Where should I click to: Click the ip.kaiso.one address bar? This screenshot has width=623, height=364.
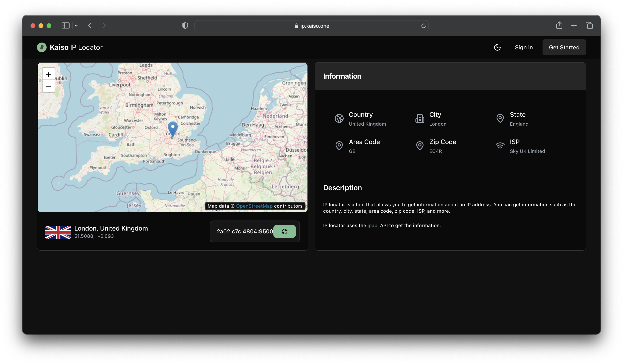point(311,26)
